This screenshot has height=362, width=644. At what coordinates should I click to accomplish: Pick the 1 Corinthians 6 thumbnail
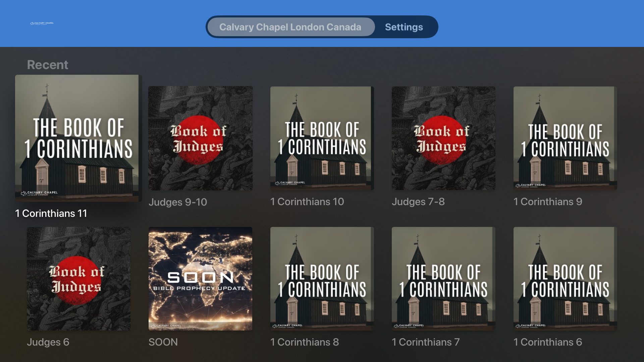(x=565, y=279)
